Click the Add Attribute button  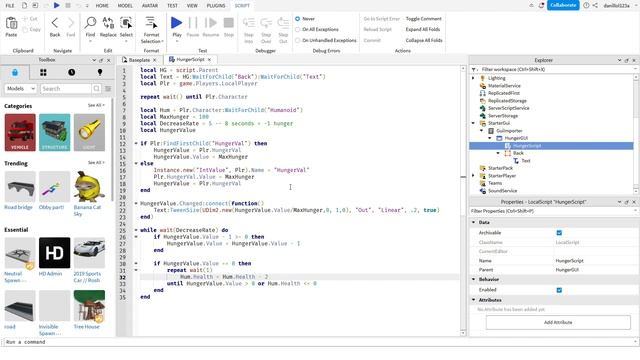tap(558, 322)
